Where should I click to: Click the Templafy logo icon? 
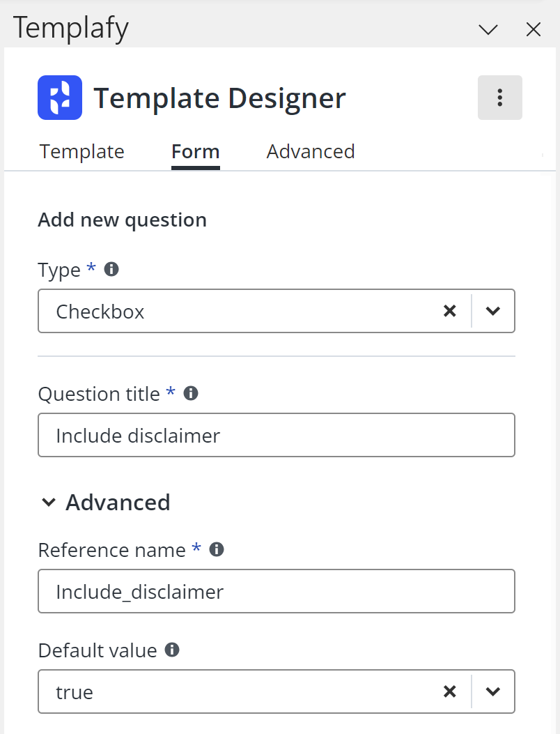[59, 98]
